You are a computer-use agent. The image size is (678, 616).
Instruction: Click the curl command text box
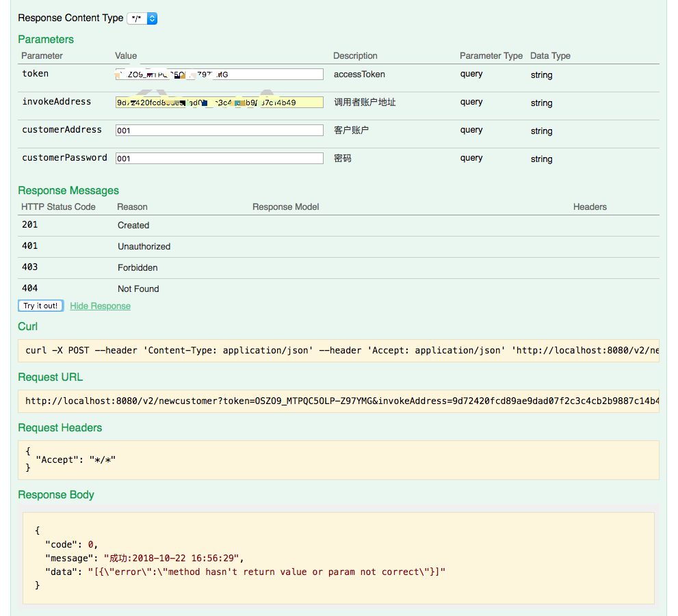coord(339,350)
